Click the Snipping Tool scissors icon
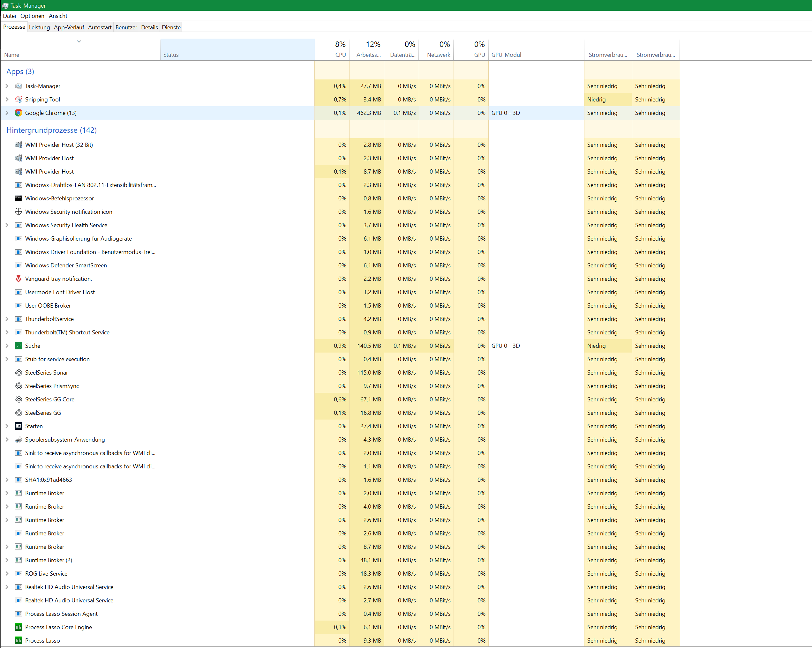Image resolution: width=812 pixels, height=648 pixels. point(18,100)
